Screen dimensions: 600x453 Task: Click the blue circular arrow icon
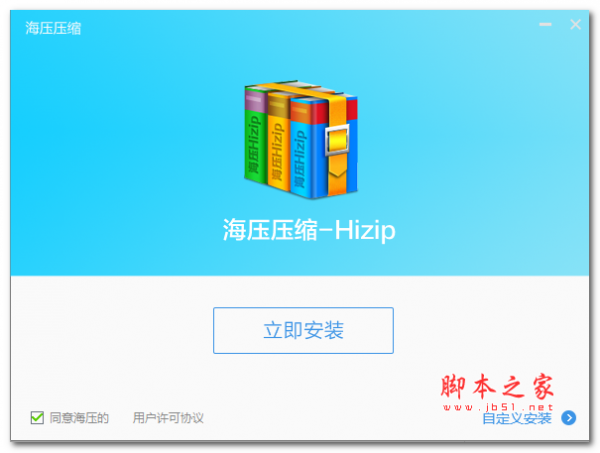569,418
